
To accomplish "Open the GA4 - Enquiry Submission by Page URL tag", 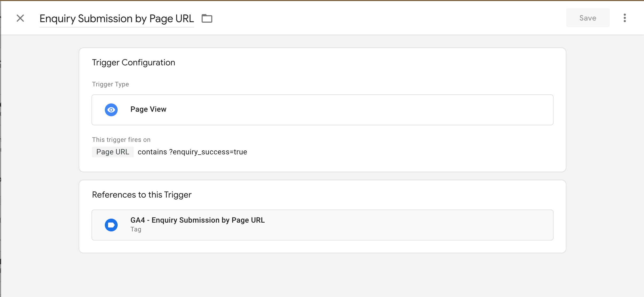I will pos(322,225).
